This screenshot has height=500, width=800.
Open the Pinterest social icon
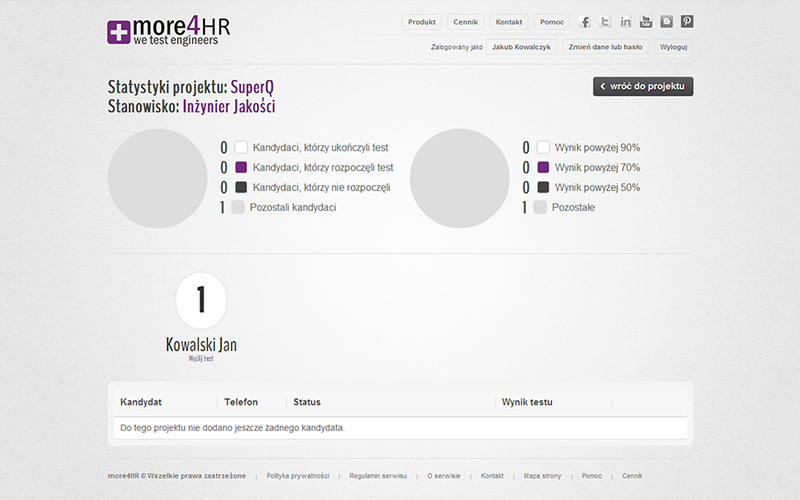687,21
